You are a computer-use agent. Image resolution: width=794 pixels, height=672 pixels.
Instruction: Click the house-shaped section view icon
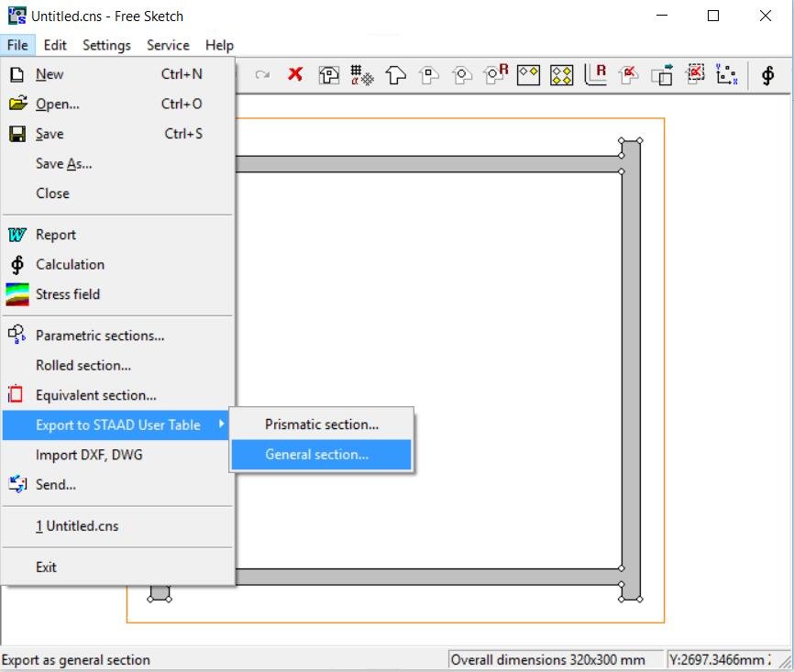pos(328,75)
